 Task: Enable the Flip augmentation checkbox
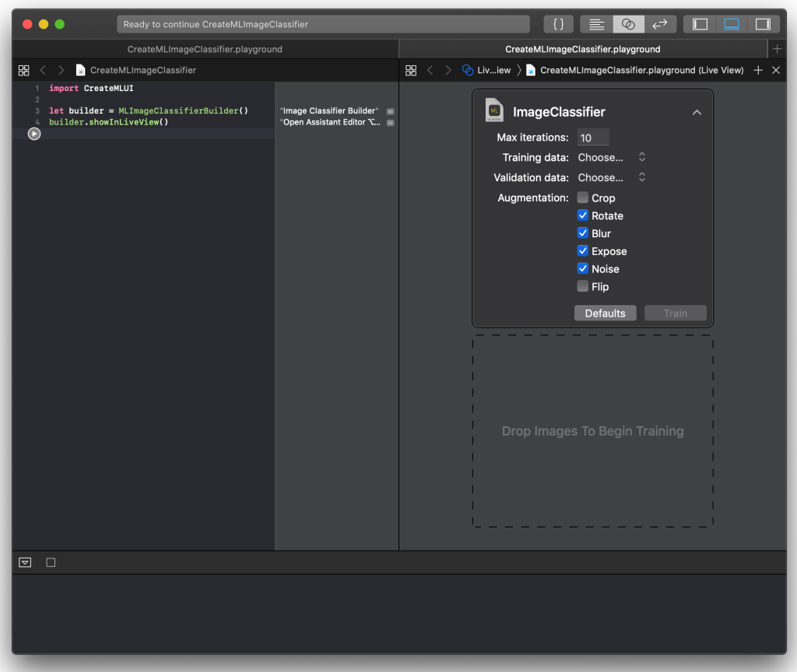582,286
